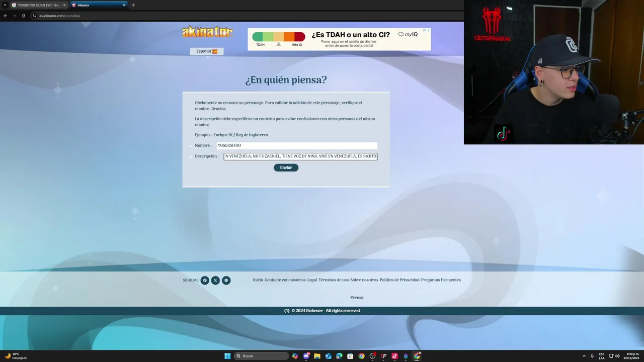
Task: Show hidden system tray icons
Action: (584, 356)
